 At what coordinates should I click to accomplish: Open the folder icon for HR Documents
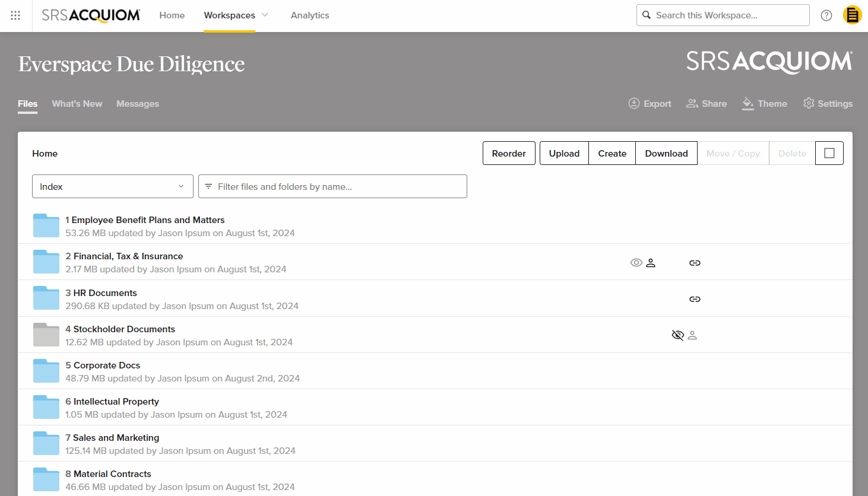click(x=46, y=298)
